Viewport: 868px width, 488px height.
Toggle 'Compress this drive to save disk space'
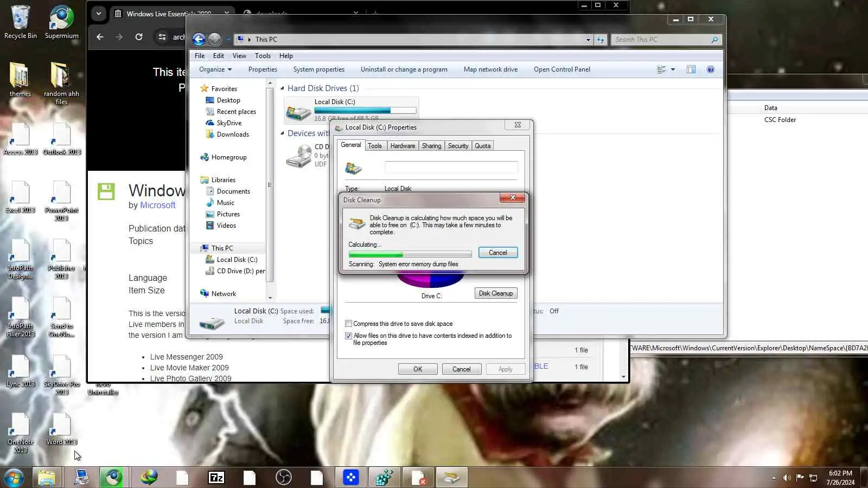348,324
